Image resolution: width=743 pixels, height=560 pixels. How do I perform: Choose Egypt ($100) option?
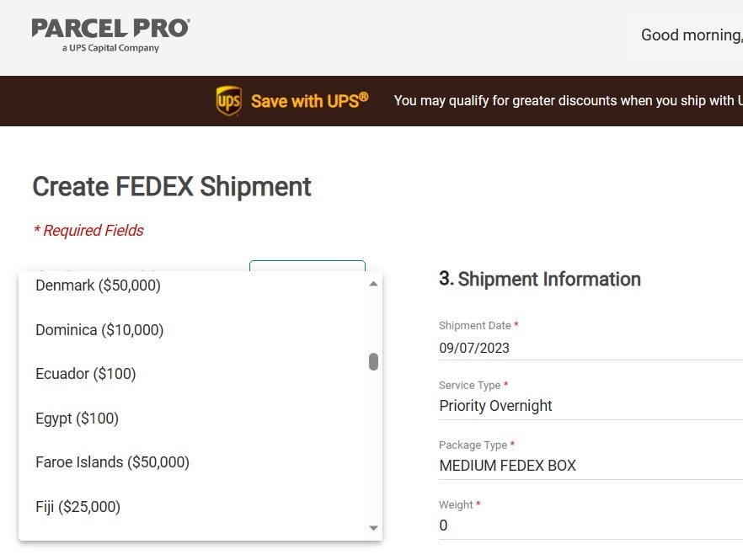point(77,419)
